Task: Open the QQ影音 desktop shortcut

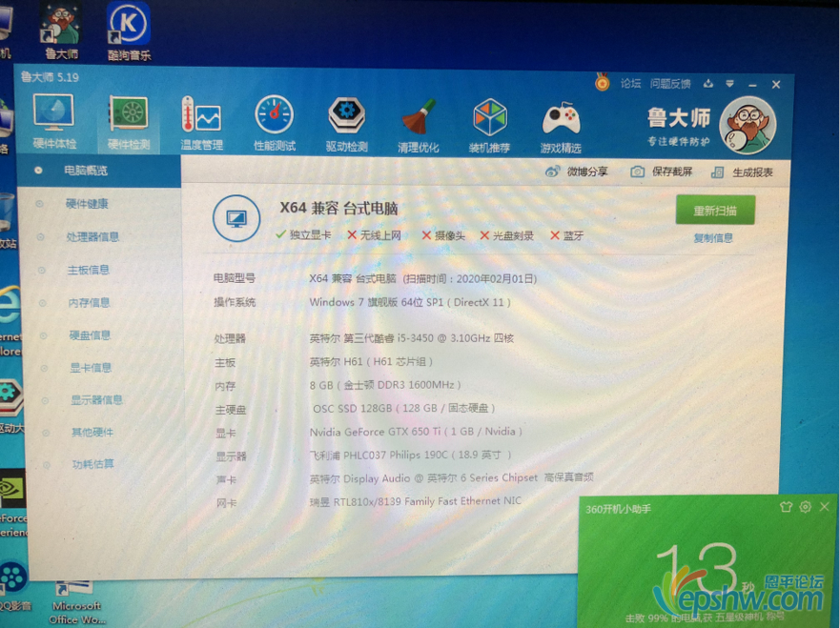Action: (14, 585)
